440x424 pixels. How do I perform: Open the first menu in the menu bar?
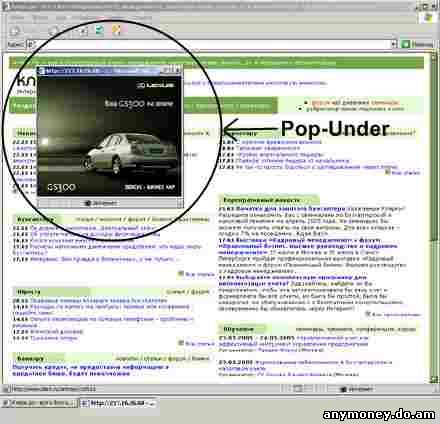tap(17, 17)
